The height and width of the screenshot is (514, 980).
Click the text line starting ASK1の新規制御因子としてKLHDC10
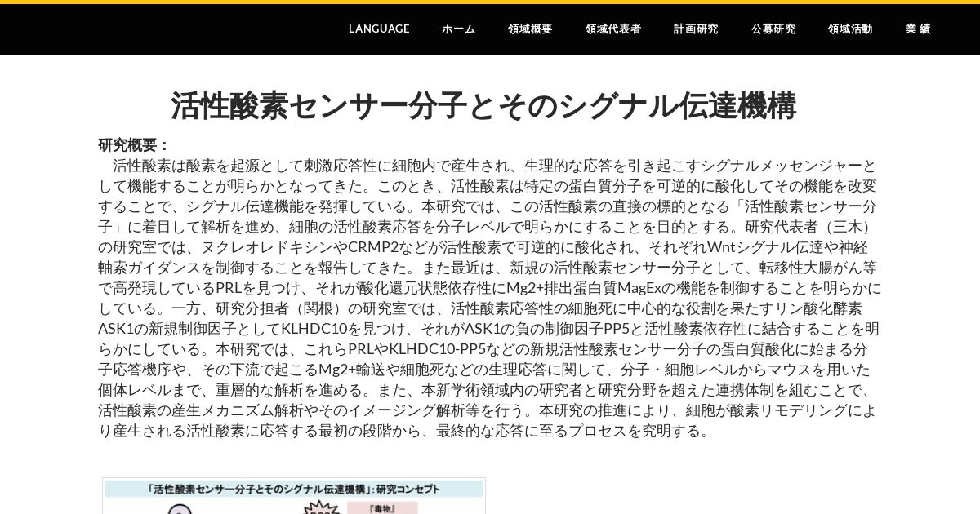point(489,329)
